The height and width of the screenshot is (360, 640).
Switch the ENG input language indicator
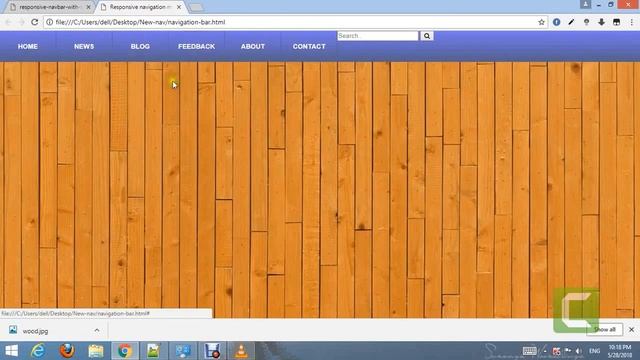[x=594, y=351]
